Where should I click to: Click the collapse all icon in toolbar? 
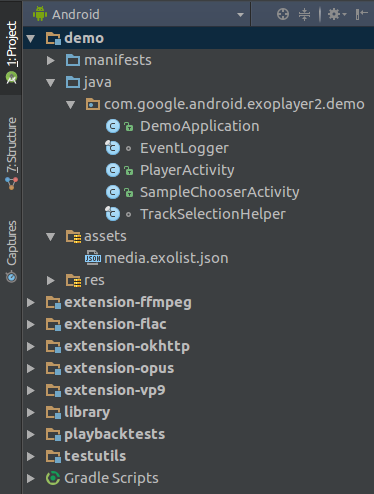(304, 14)
